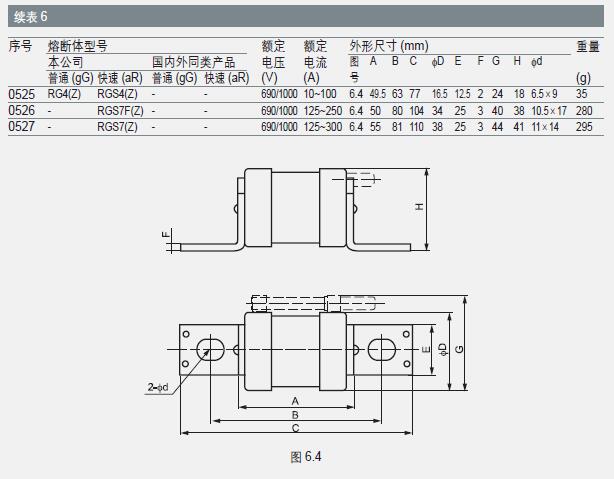This screenshot has height=479, width=614.
Task: Click the 10.5×17 hole size cell
Action: [549, 110]
